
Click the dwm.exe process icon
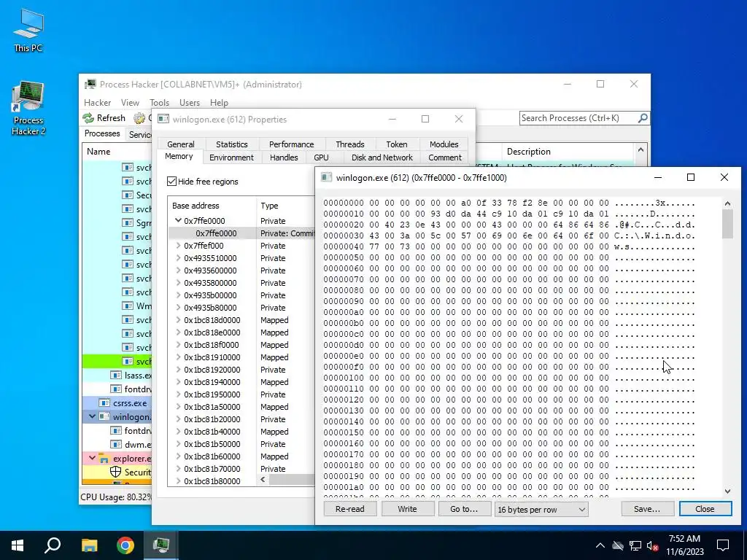[x=116, y=444]
